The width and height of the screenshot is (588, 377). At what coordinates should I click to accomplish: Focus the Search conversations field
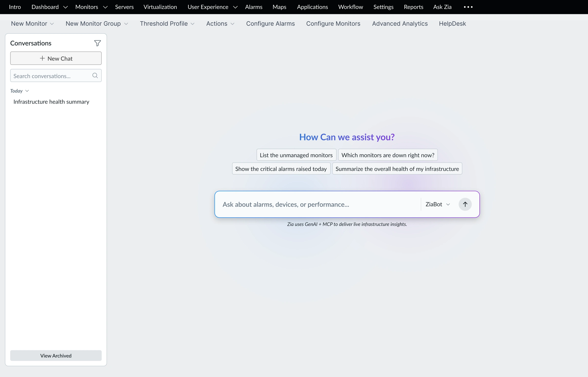tap(56, 76)
